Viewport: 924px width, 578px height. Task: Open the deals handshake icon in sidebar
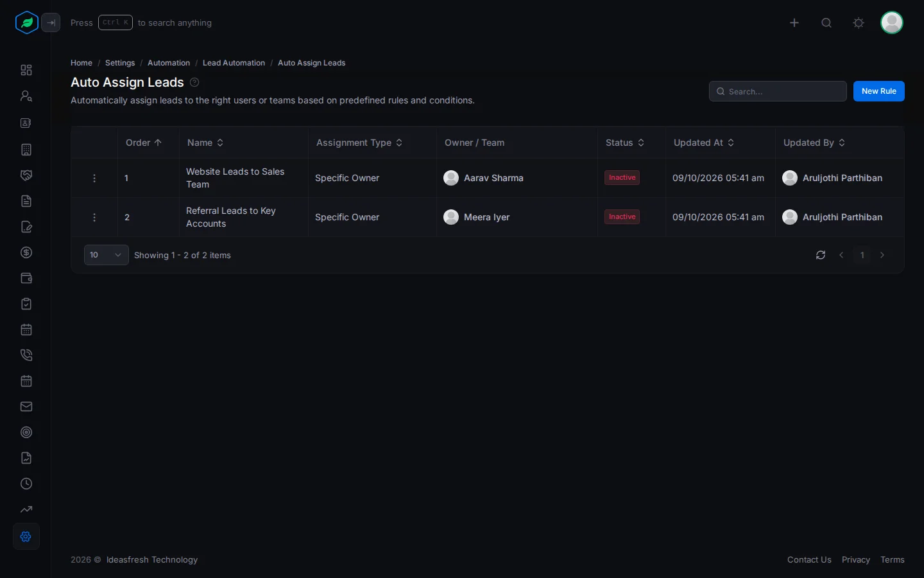(x=26, y=175)
